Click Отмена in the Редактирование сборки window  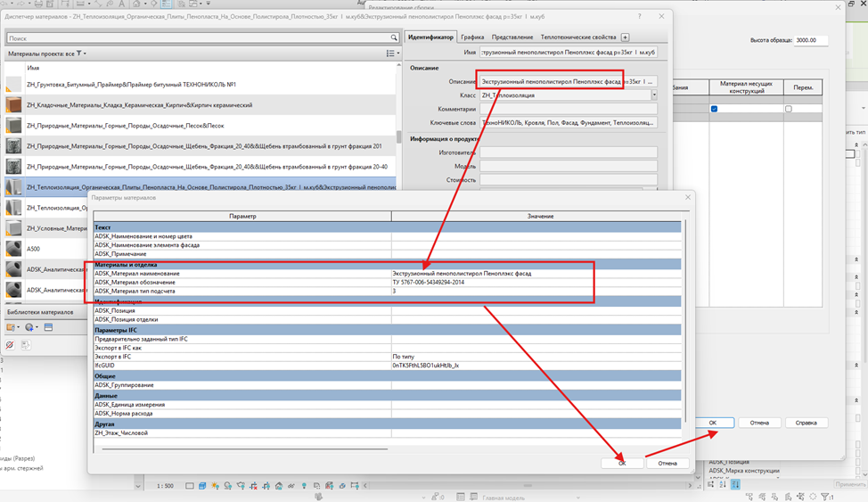coord(759,423)
